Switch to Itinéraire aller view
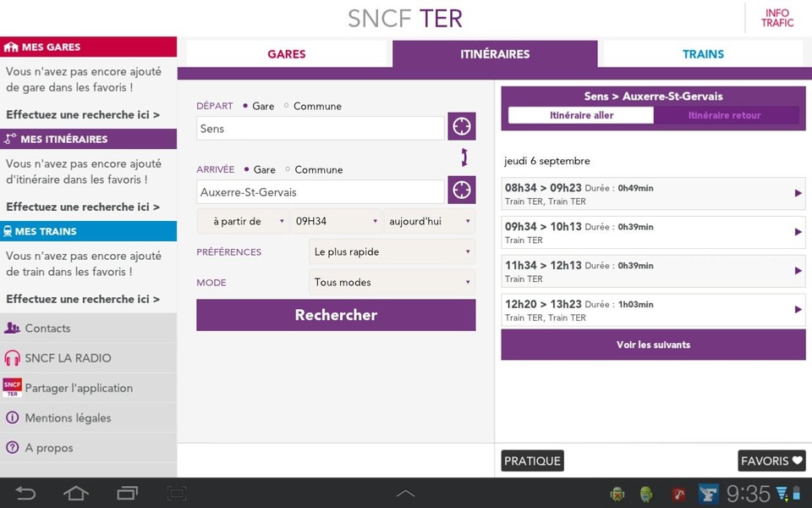The image size is (812, 508). click(581, 115)
